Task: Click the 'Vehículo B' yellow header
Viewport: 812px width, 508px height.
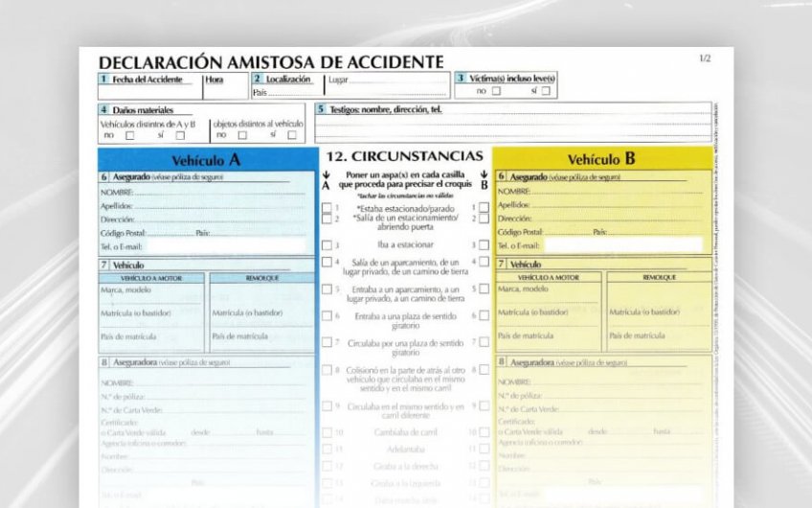Action: (x=601, y=159)
